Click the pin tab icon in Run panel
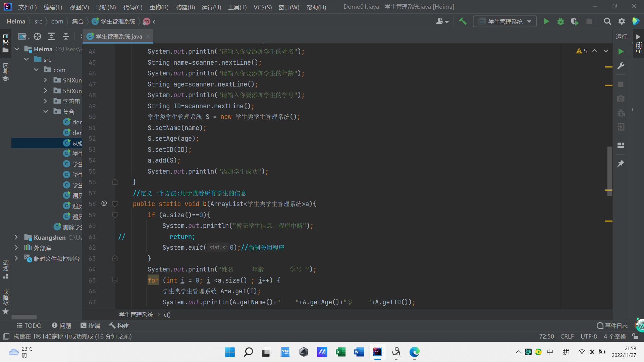 coord(621,164)
